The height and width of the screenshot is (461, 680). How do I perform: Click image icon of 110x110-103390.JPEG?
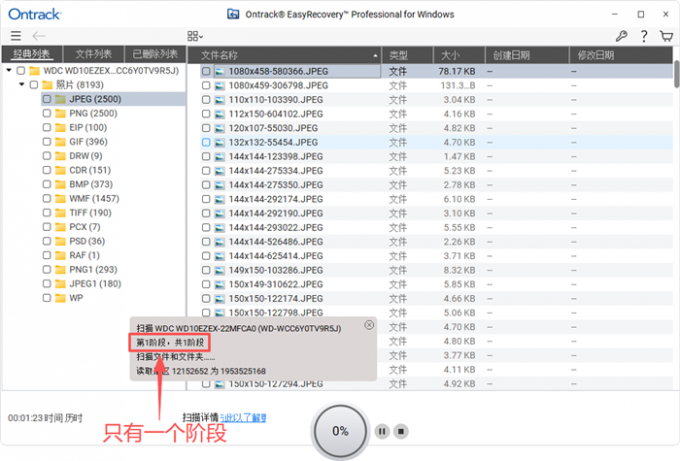[x=220, y=100]
